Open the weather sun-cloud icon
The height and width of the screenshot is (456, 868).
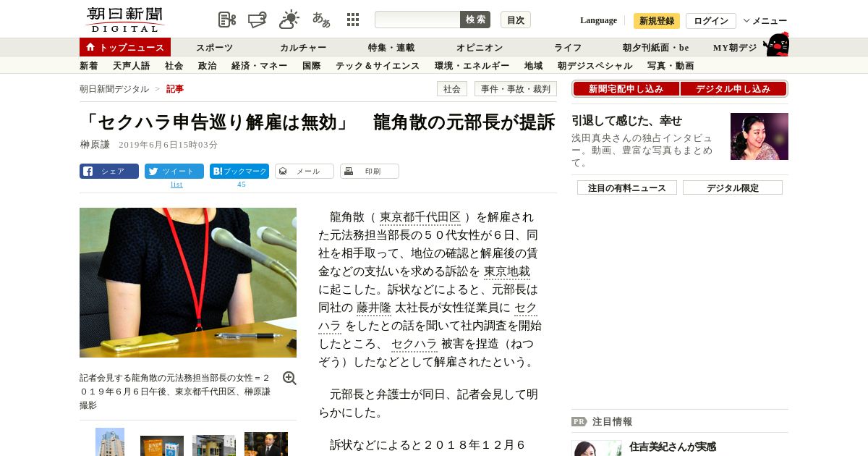tap(289, 20)
